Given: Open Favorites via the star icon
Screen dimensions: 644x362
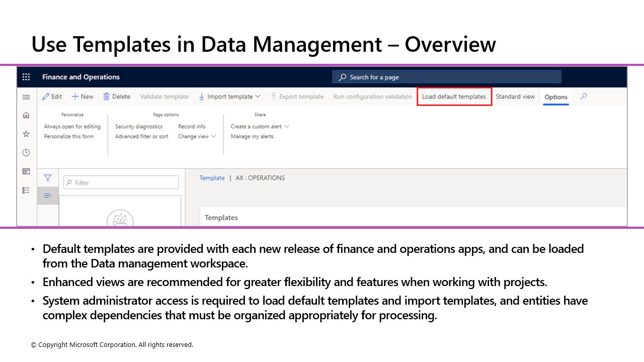Looking at the screenshot, I should 26,133.
